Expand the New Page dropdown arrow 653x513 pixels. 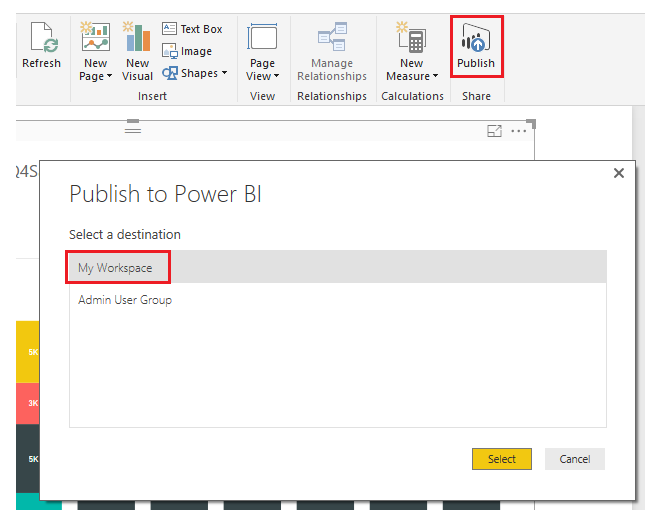(x=110, y=76)
